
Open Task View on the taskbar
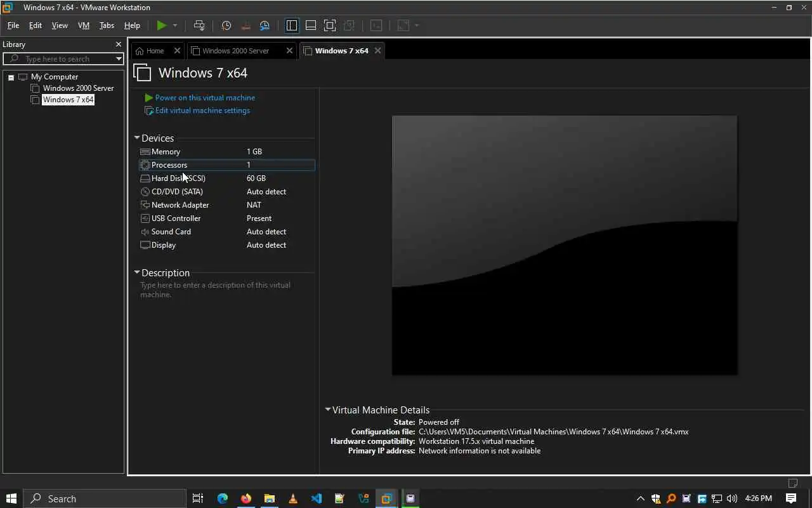point(198,498)
